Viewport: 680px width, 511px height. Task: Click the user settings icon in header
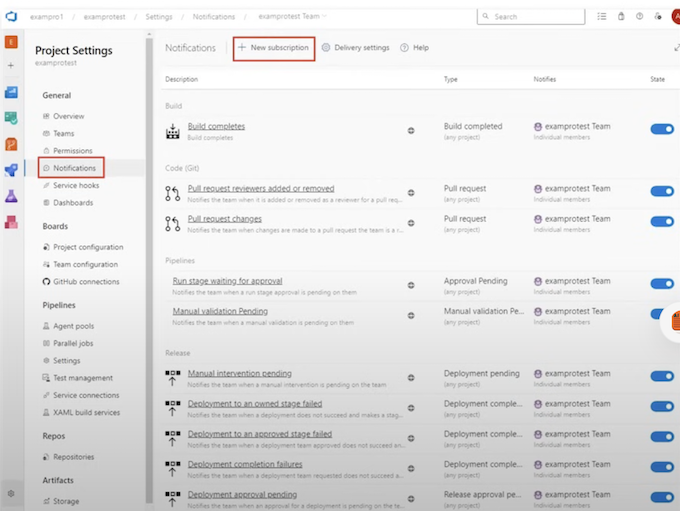coord(658,17)
